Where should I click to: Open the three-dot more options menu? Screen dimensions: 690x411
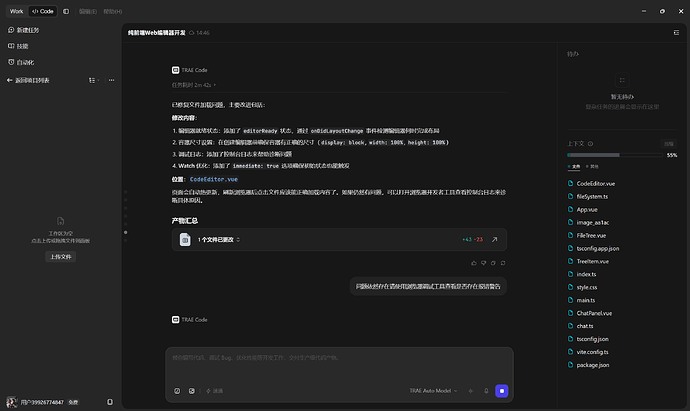click(x=111, y=80)
